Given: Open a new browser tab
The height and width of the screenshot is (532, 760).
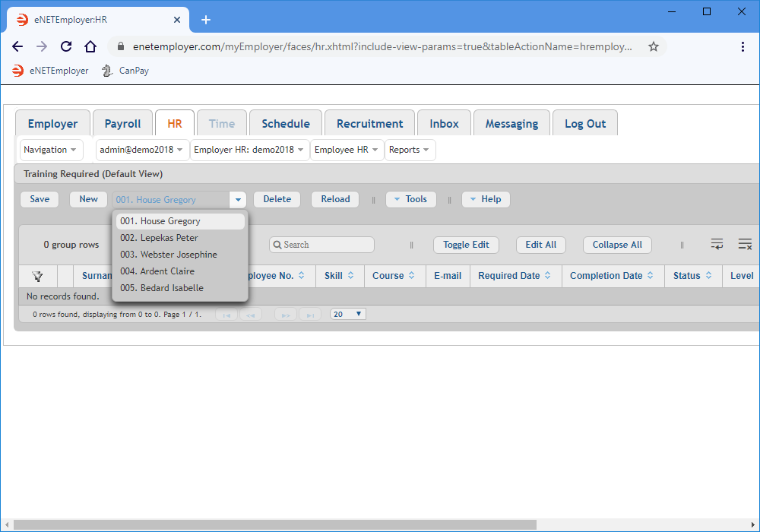Looking at the screenshot, I should pyautogui.click(x=206, y=20).
